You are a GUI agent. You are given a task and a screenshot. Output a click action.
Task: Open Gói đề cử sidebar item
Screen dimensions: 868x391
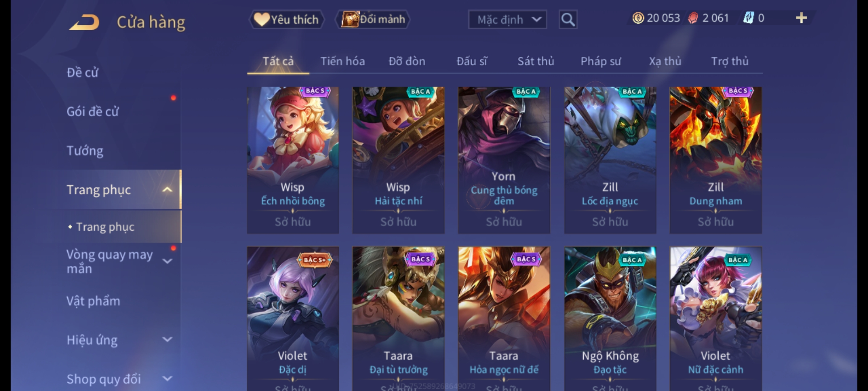click(93, 112)
